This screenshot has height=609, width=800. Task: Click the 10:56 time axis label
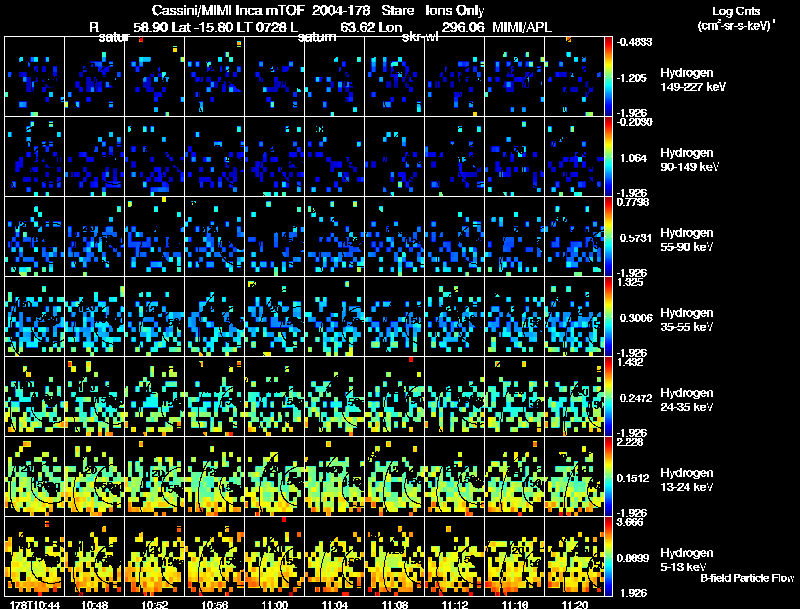point(215,605)
